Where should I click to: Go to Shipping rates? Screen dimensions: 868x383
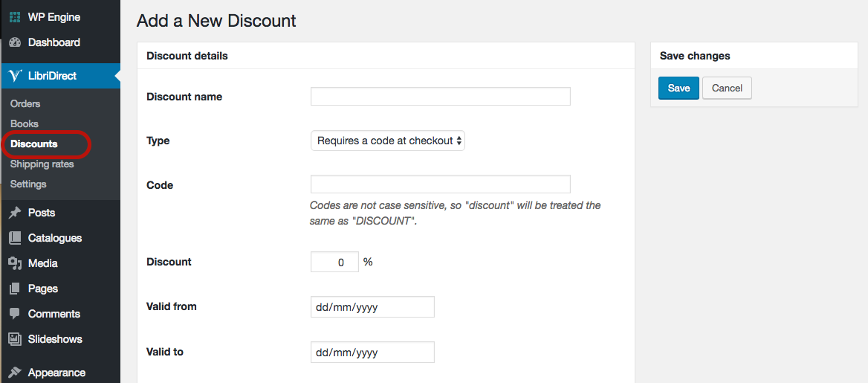pos(42,164)
